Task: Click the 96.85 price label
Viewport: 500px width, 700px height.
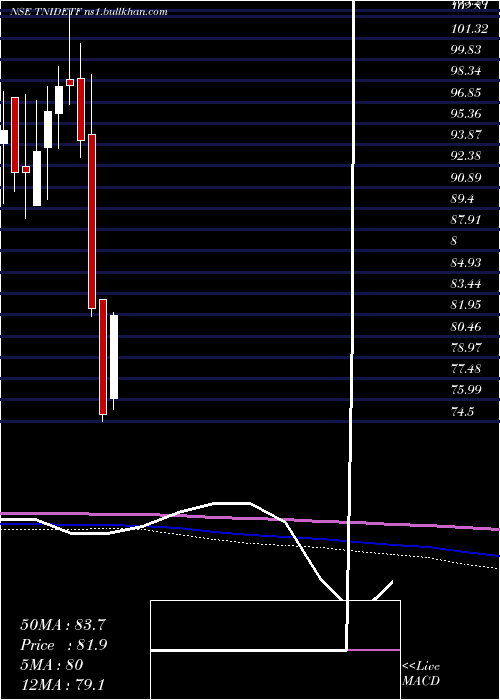Action: point(466,93)
